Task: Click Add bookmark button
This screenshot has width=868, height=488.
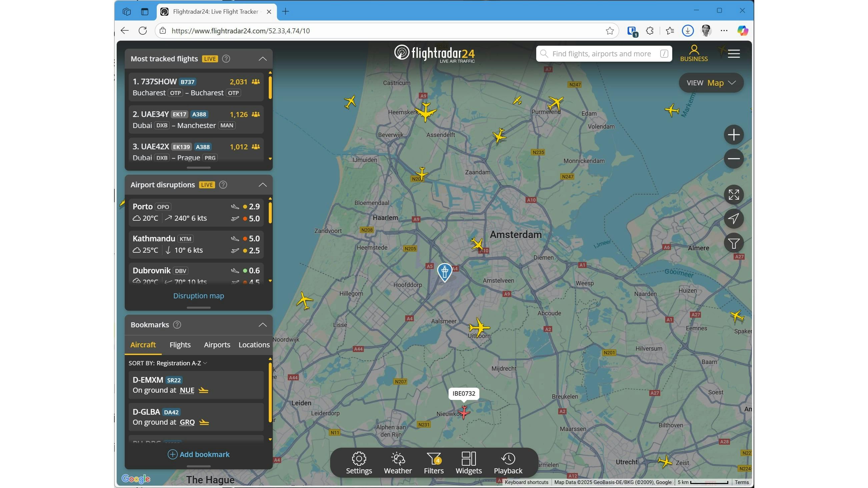Action: pos(198,454)
